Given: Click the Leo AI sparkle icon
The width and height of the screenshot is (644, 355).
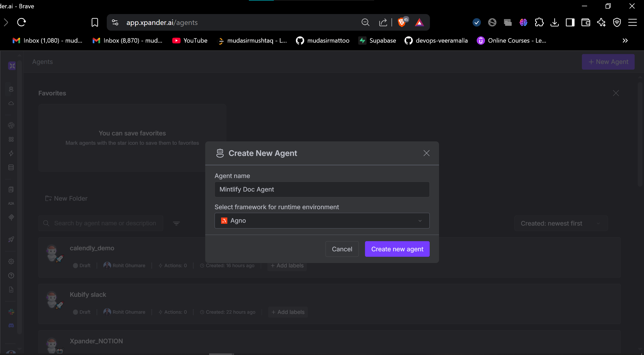Looking at the screenshot, I should [601, 23].
